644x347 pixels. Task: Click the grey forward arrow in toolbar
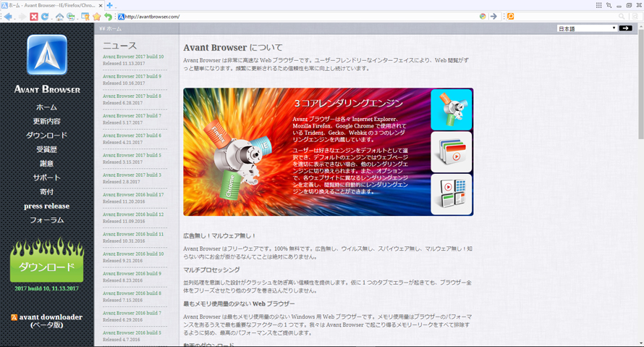22,17
